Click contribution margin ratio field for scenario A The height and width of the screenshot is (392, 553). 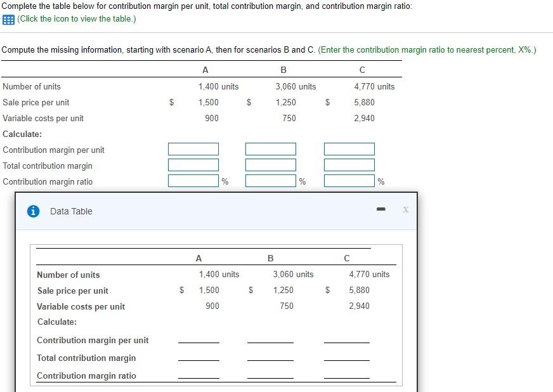(x=193, y=181)
